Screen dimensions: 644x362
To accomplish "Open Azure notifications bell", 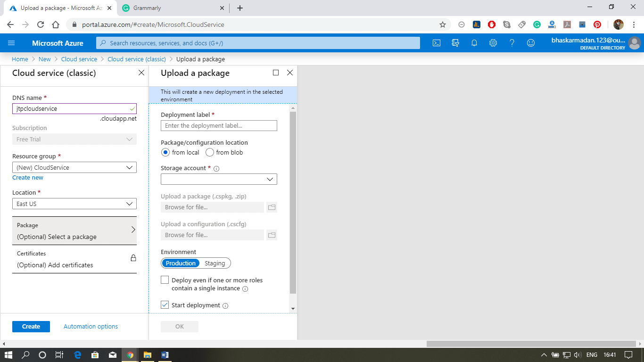I will click(x=474, y=43).
